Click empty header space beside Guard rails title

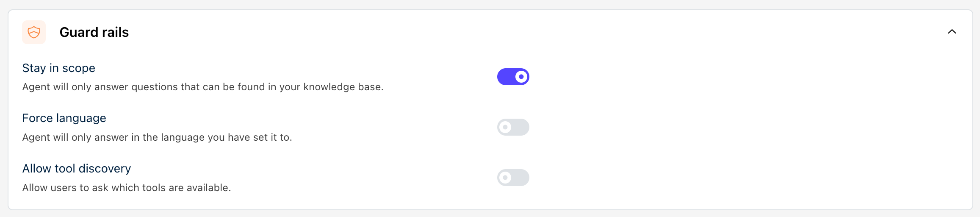pos(508,32)
